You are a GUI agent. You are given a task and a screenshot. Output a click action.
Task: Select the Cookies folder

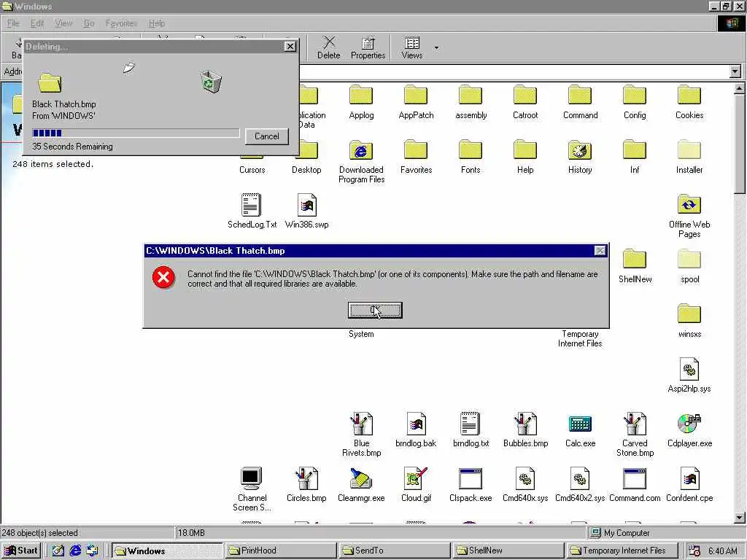click(689, 102)
